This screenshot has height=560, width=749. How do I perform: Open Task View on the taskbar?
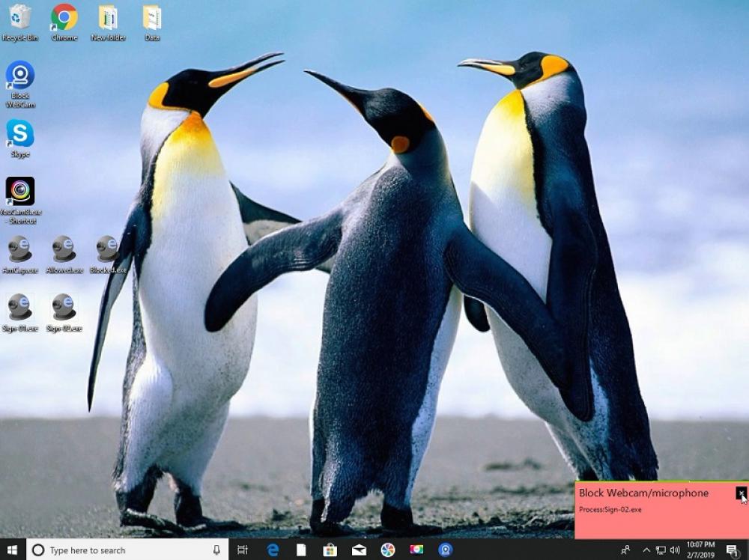(x=243, y=550)
